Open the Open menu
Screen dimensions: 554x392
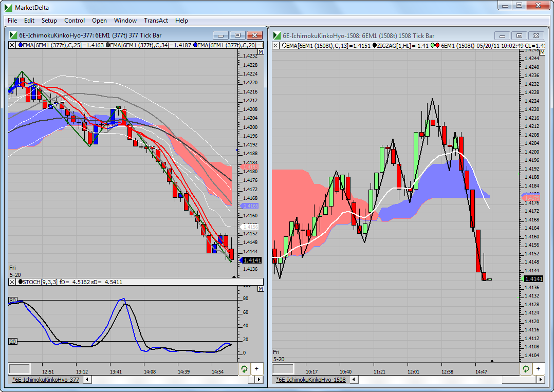coord(99,21)
